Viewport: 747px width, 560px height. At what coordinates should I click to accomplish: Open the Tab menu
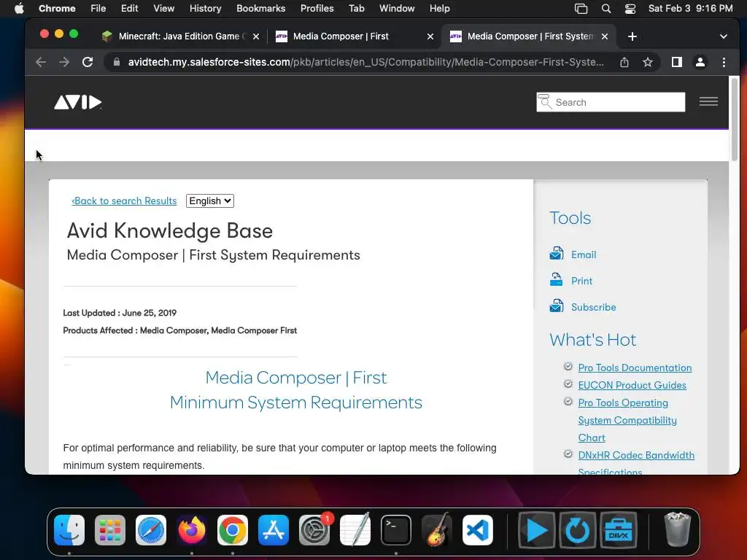click(x=356, y=8)
